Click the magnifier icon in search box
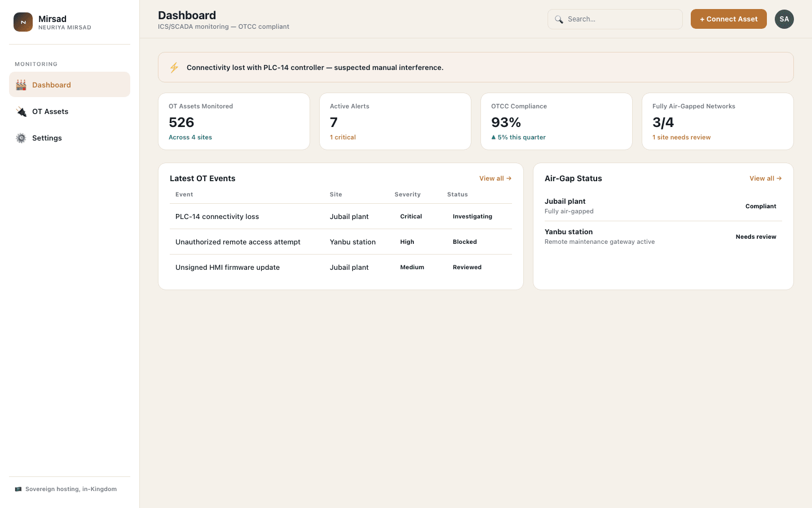 (x=559, y=19)
